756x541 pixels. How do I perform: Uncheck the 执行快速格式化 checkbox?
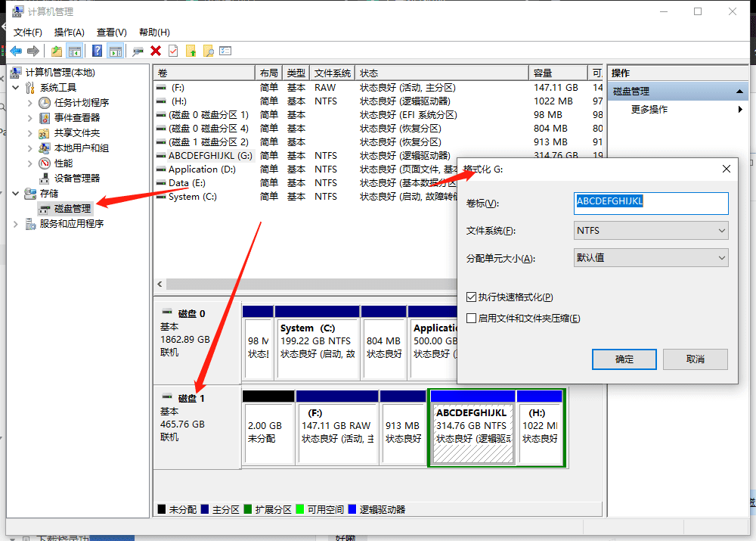(472, 297)
